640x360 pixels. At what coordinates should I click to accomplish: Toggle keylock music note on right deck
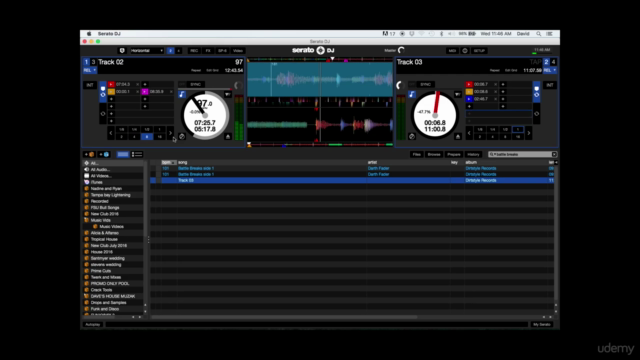point(412,94)
